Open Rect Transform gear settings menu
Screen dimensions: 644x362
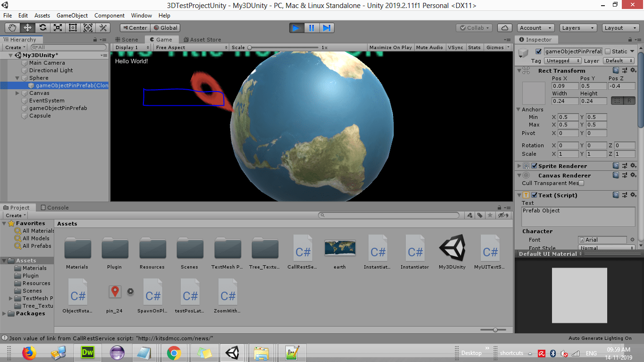point(634,70)
